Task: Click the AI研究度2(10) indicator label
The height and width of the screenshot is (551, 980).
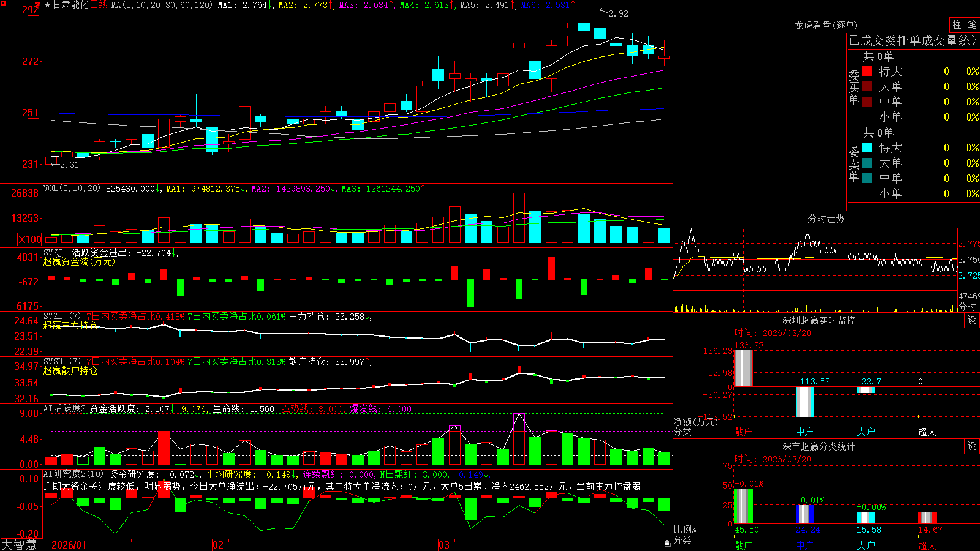Action: pyautogui.click(x=74, y=474)
